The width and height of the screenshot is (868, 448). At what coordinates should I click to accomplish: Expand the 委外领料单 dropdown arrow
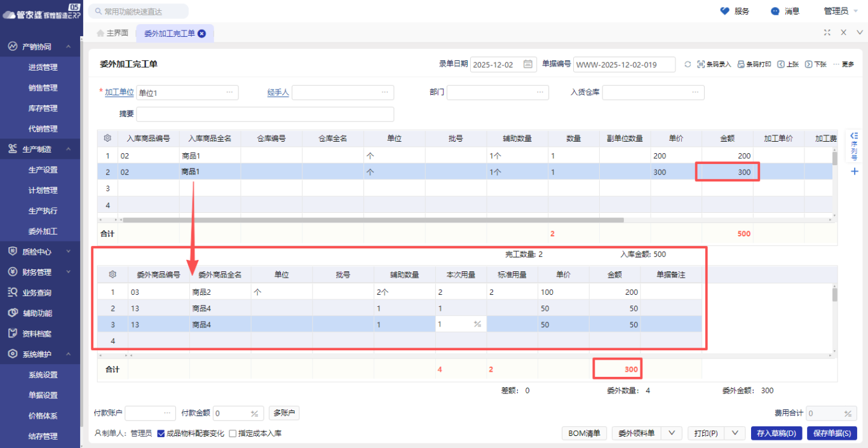point(671,433)
